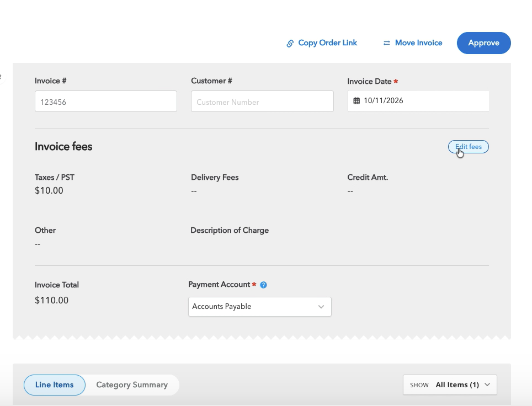Switch to the Category Summary tab
The width and height of the screenshot is (532, 406).
[x=132, y=385]
